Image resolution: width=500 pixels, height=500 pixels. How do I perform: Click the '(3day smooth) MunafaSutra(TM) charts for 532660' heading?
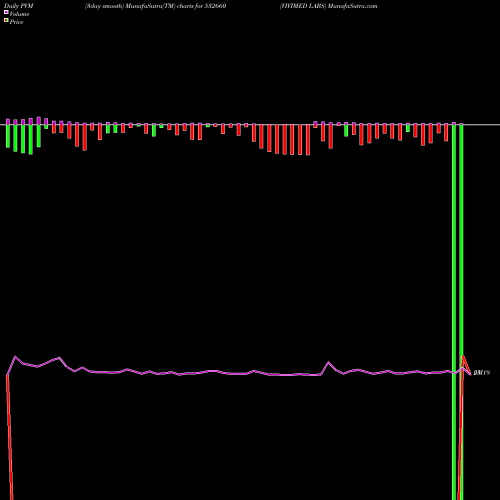click(155, 6)
